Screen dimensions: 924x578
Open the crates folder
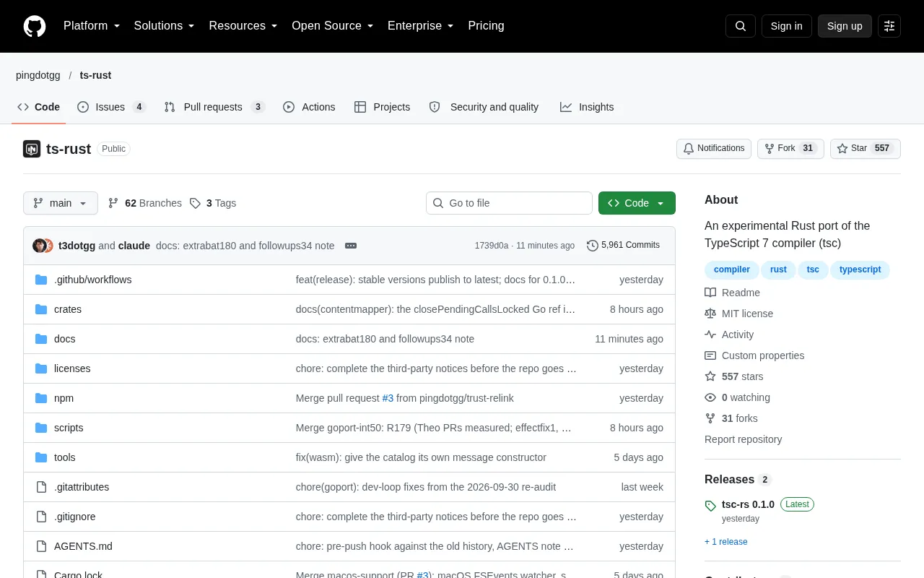pyautogui.click(x=68, y=309)
